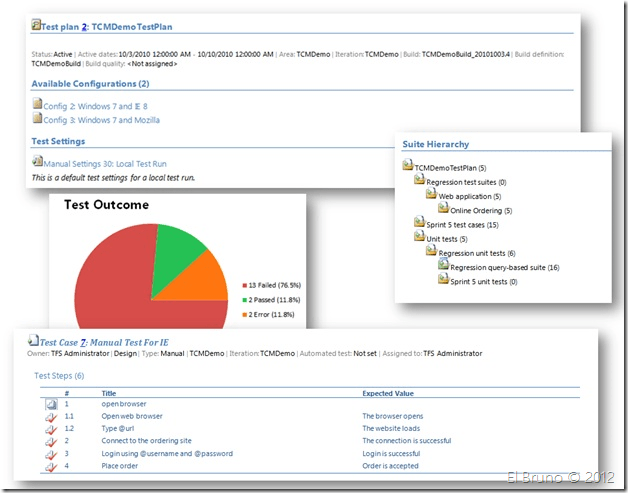Click the red Failed legend swatch
The height and width of the screenshot is (493, 628).
pyautogui.click(x=245, y=283)
